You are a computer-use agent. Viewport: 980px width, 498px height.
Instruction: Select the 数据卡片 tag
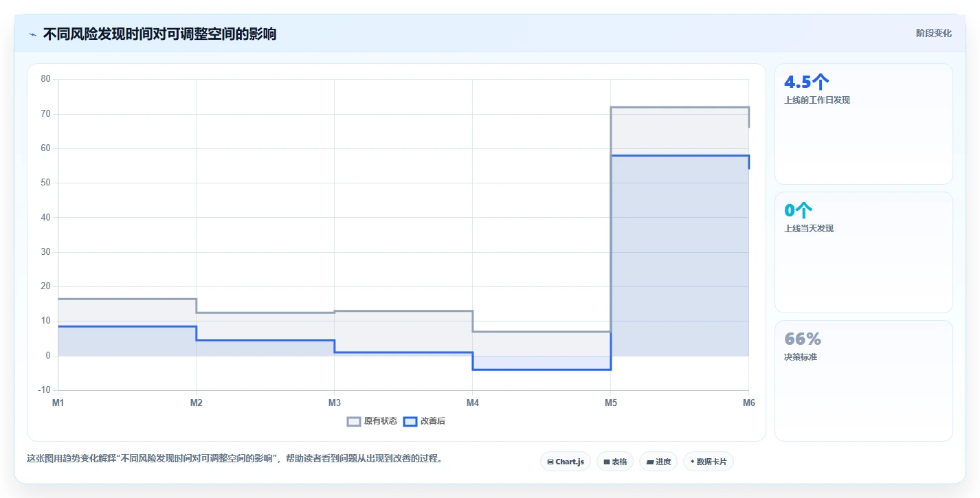708,462
